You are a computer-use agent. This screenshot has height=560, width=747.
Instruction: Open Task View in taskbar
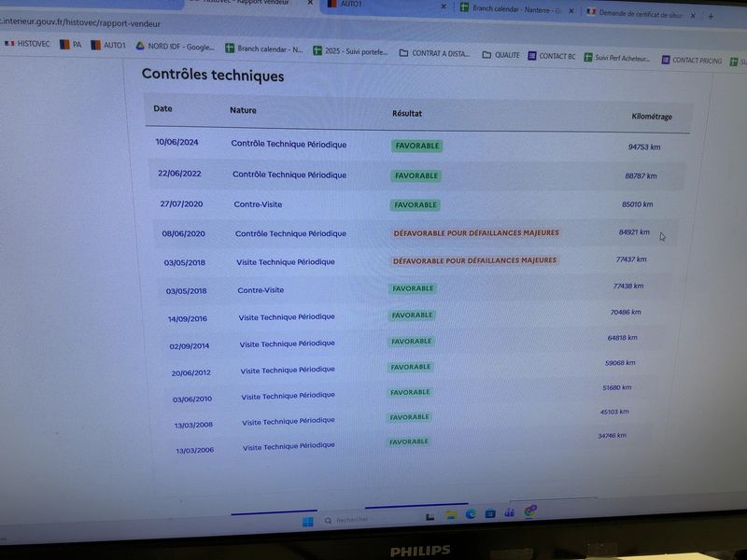click(430, 517)
